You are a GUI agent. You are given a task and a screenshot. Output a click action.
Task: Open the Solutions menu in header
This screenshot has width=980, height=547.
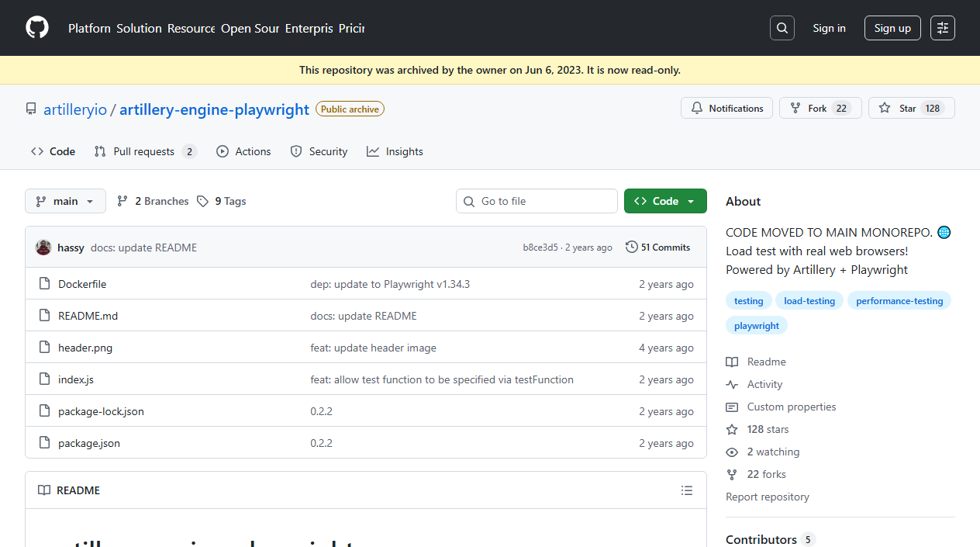point(140,28)
